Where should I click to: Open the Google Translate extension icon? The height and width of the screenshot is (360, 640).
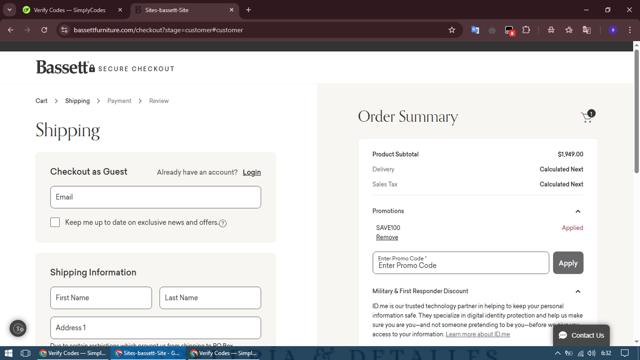475,30
